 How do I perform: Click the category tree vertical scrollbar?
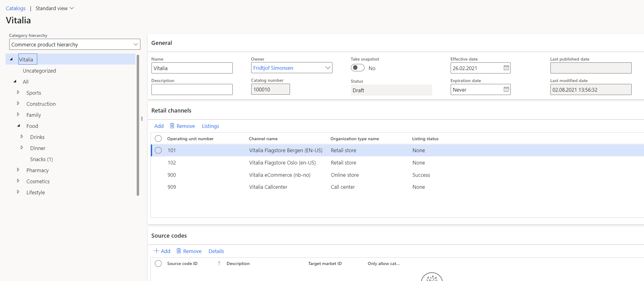click(138, 125)
